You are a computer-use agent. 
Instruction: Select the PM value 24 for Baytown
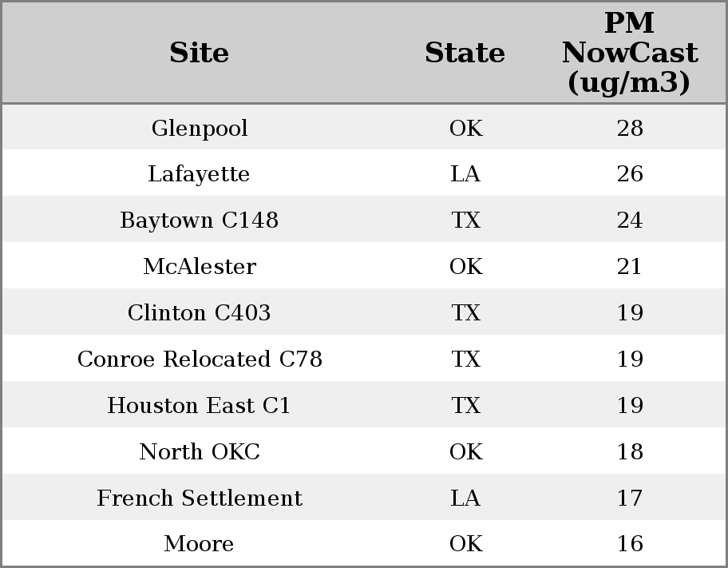[630, 220]
